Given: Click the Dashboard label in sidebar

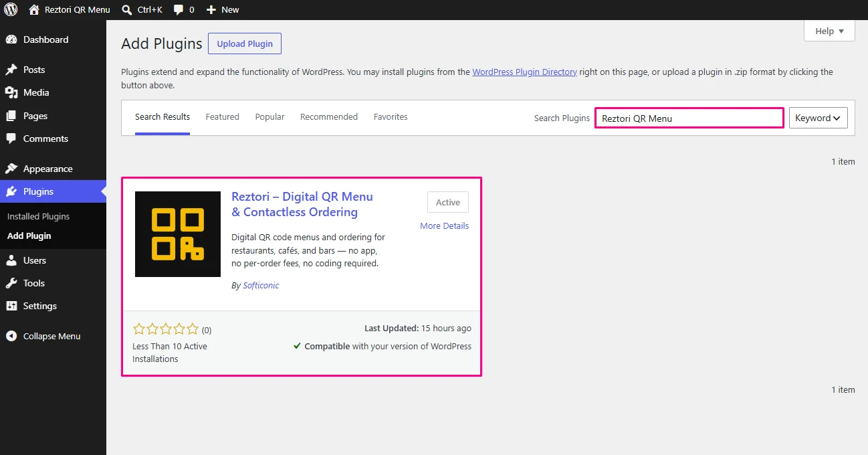Looking at the screenshot, I should click(45, 39).
